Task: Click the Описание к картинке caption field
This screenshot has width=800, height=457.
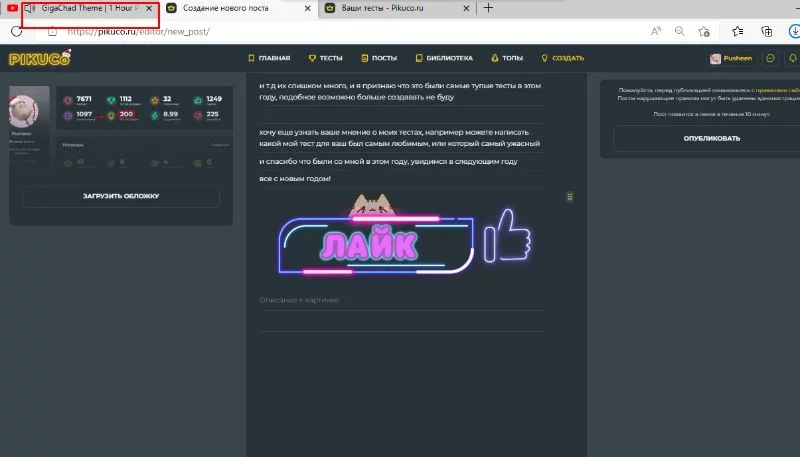Action: coord(403,300)
